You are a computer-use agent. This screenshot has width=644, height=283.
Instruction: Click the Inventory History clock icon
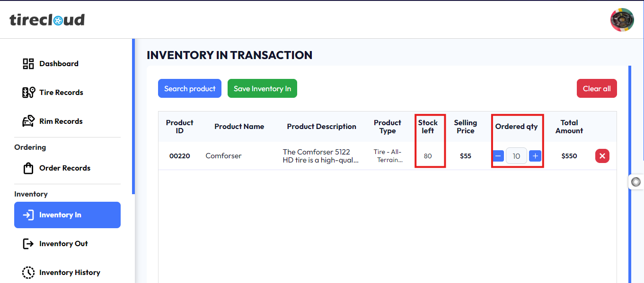[28, 273]
